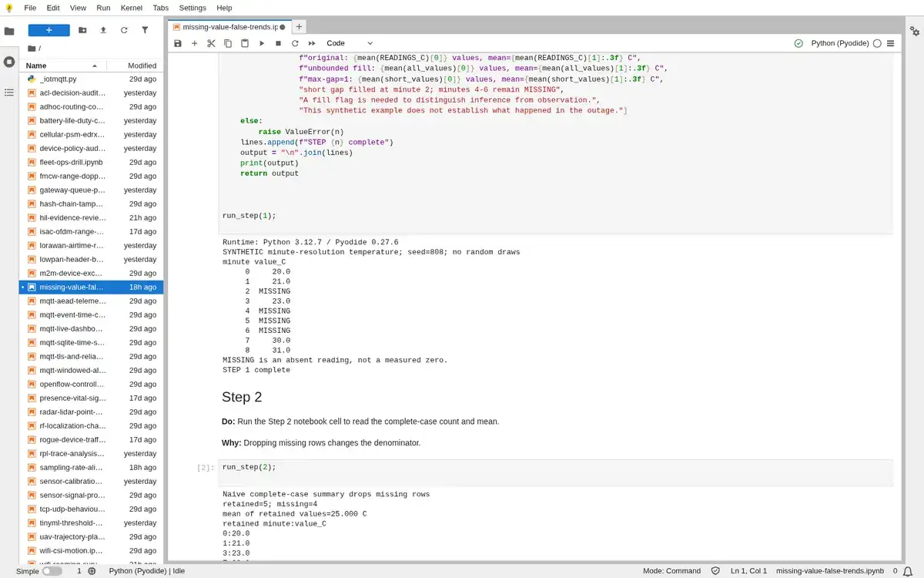The image size is (924, 578).
Task: Open the rpl-trace-analysis… notebook
Action: coord(91,453)
